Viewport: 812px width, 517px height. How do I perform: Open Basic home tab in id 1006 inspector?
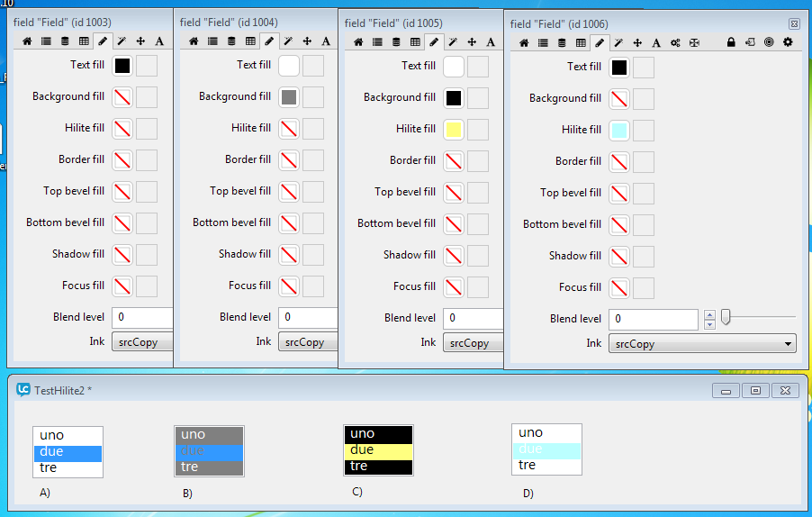[525, 42]
